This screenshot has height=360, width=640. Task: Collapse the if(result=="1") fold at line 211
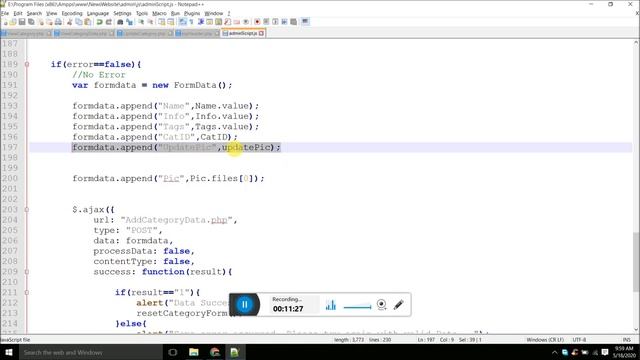[x=27, y=293]
